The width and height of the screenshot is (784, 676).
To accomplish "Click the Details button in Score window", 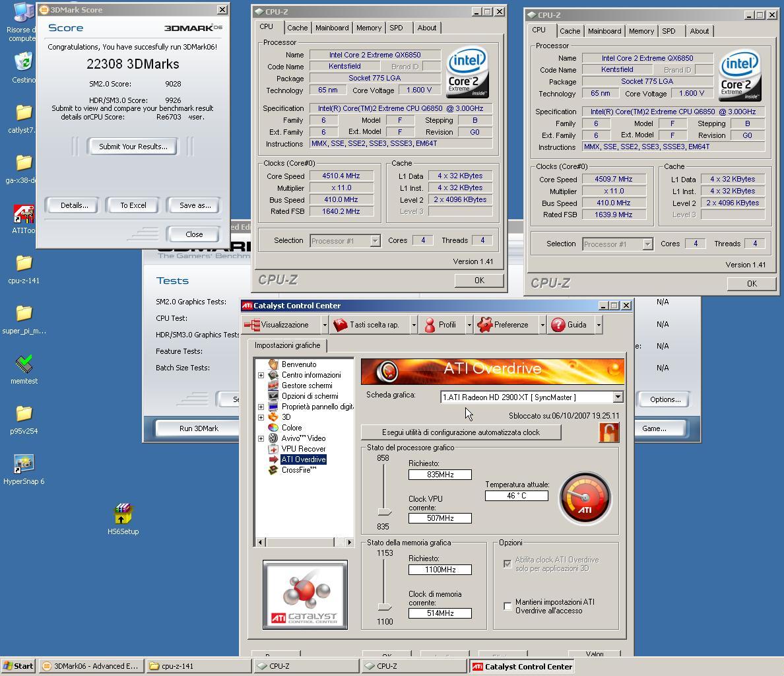I will [74, 205].
